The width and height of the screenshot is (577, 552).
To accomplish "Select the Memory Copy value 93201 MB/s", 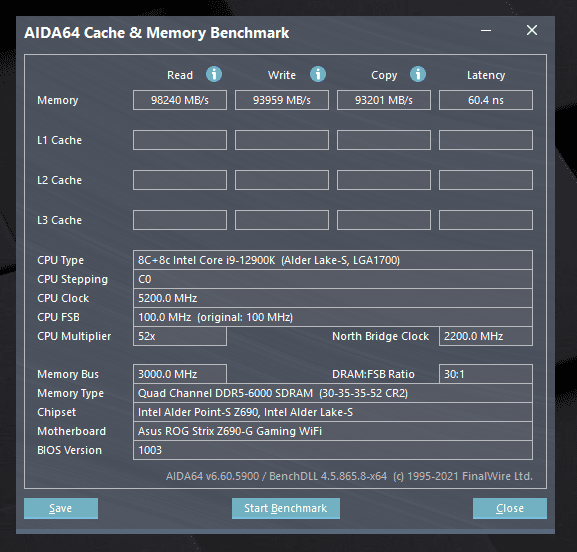I will point(384,100).
